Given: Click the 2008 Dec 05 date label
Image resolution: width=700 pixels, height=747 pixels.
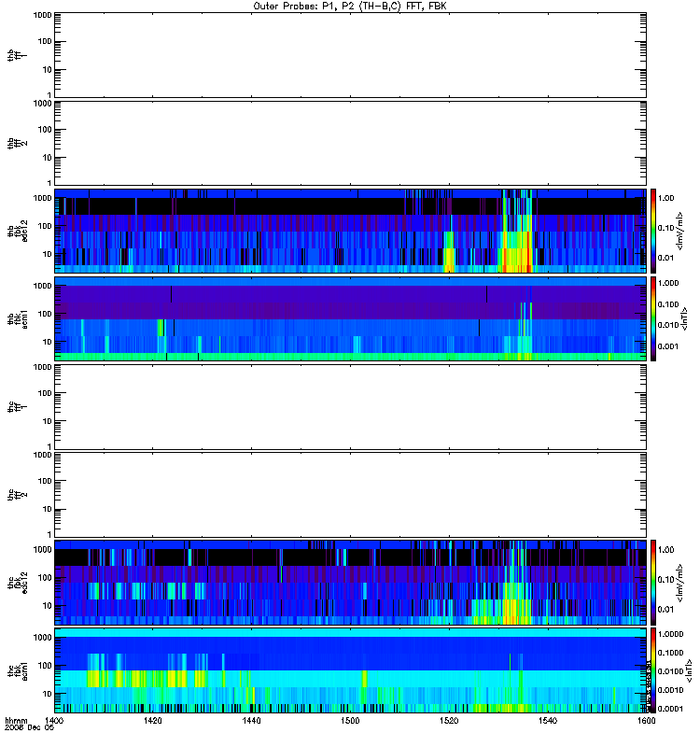Looking at the screenshot, I should [30, 727].
